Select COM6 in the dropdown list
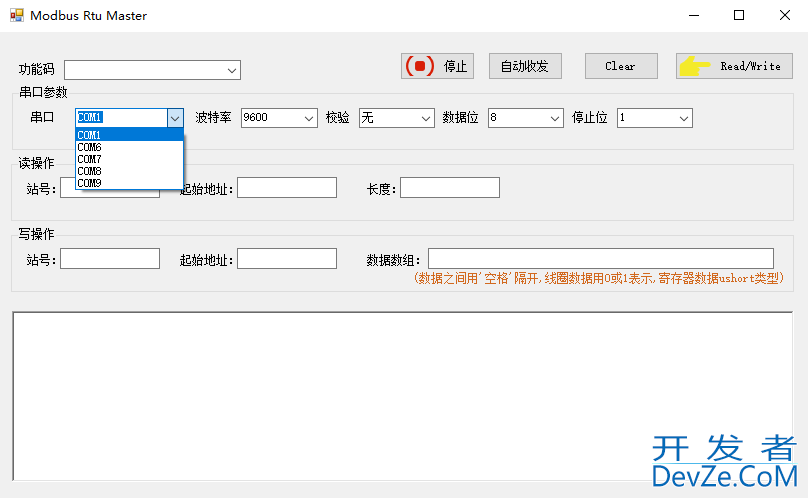The width and height of the screenshot is (808, 498). click(129, 147)
